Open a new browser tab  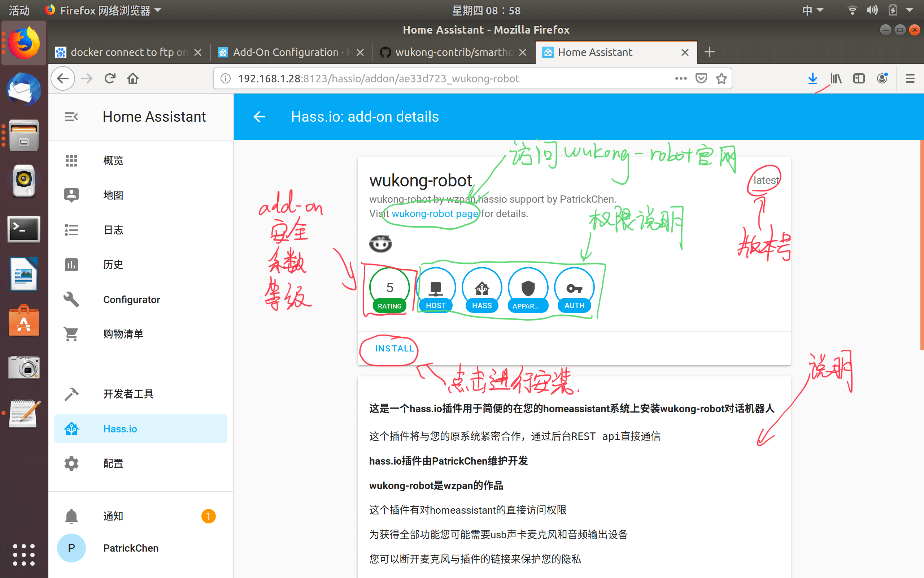point(709,52)
